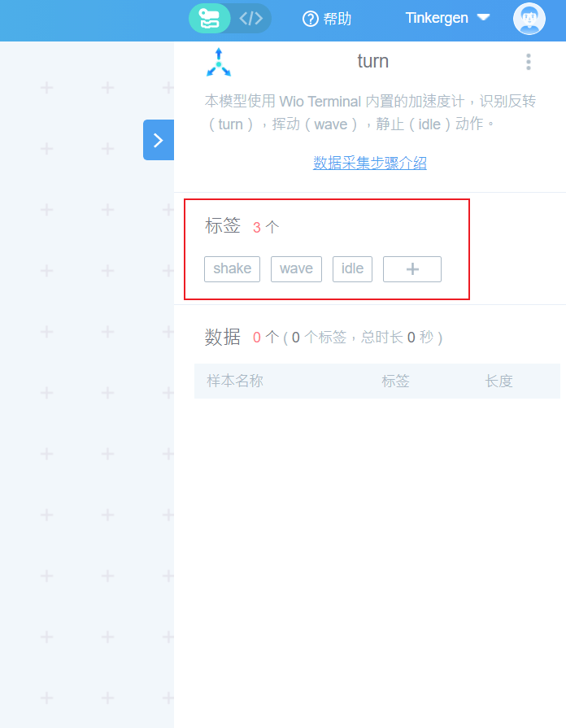This screenshot has height=728, width=566.
Task: Open the 数据采集步骤介绍 link
Action: (x=369, y=163)
